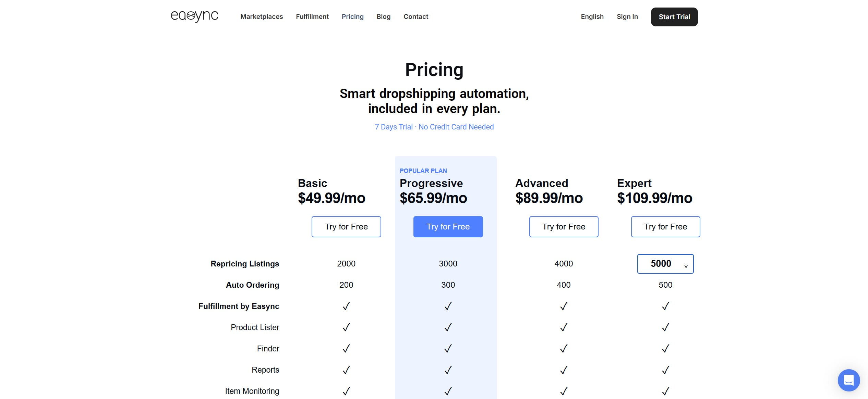Click the Item Monitoring label
This screenshot has width=868, height=399.
click(252, 391)
